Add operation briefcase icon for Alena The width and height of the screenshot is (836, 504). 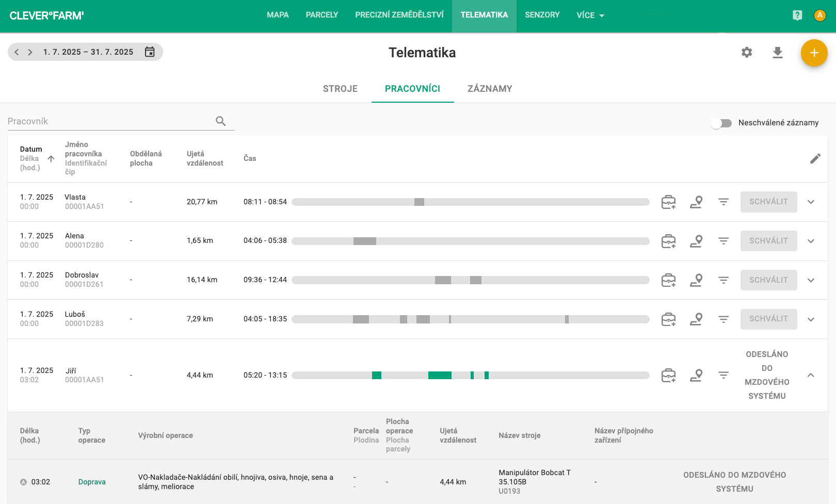(669, 241)
